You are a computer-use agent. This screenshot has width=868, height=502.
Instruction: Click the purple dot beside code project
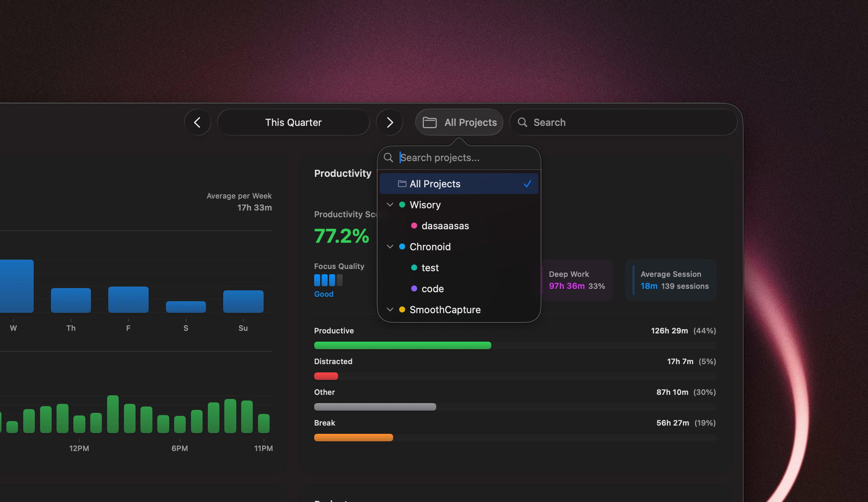click(x=414, y=288)
